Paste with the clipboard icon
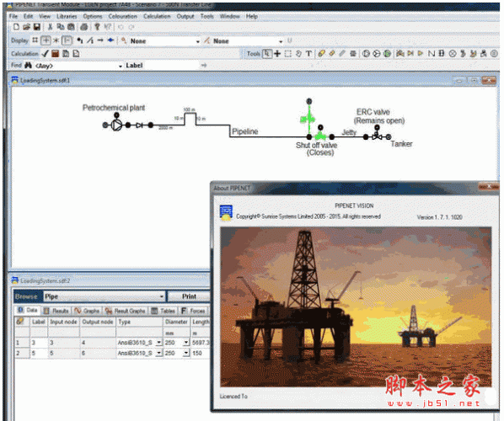The width and height of the screenshot is (504, 421). pyautogui.click(x=71, y=27)
